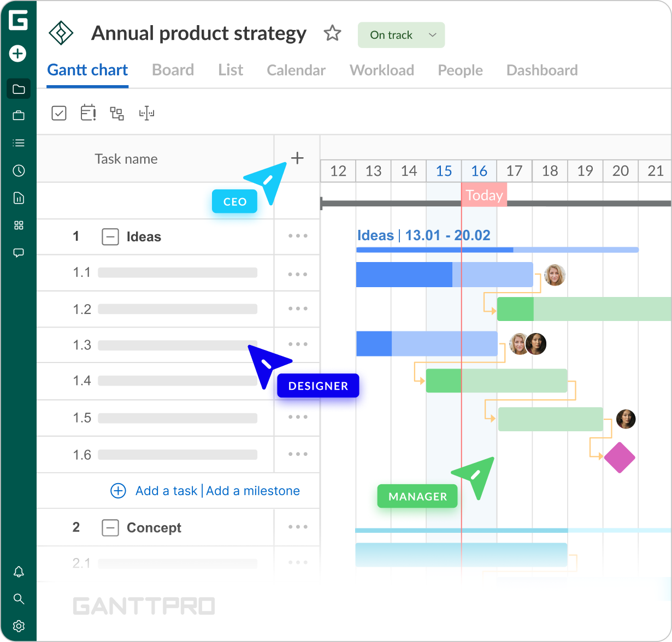Collapse the Concept task group

pyautogui.click(x=110, y=528)
